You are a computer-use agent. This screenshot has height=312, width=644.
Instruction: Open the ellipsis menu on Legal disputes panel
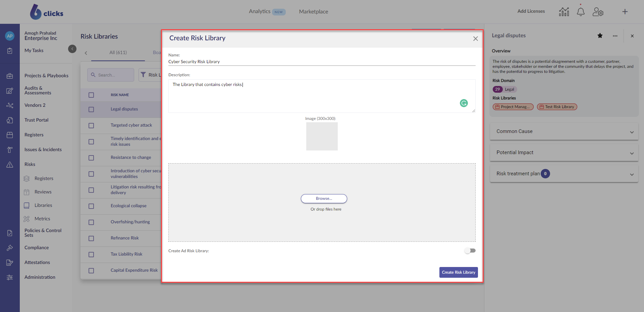(x=615, y=36)
